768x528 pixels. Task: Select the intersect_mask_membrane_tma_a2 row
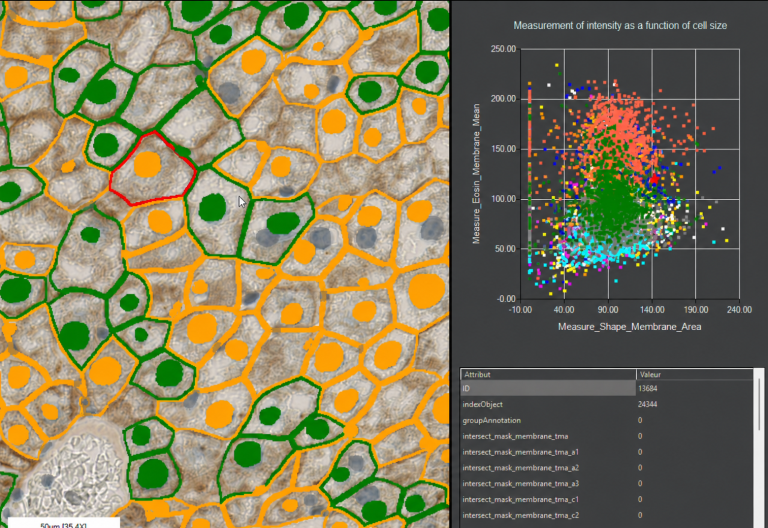tap(608, 468)
